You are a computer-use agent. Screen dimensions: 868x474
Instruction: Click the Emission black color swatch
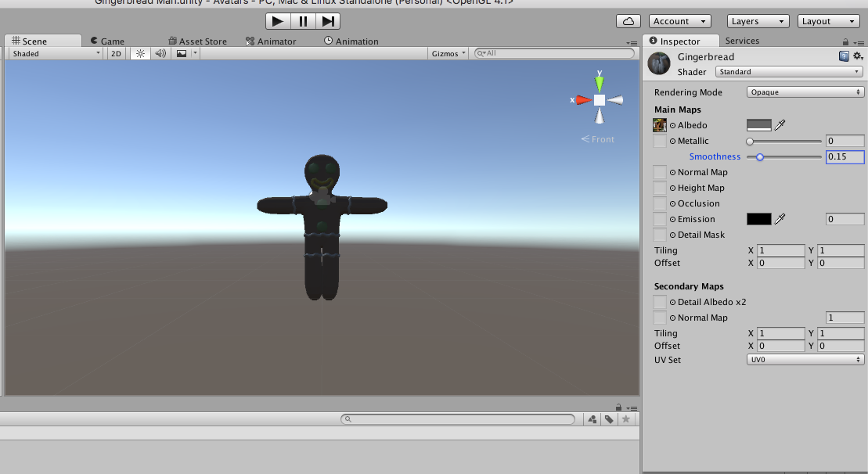click(759, 219)
